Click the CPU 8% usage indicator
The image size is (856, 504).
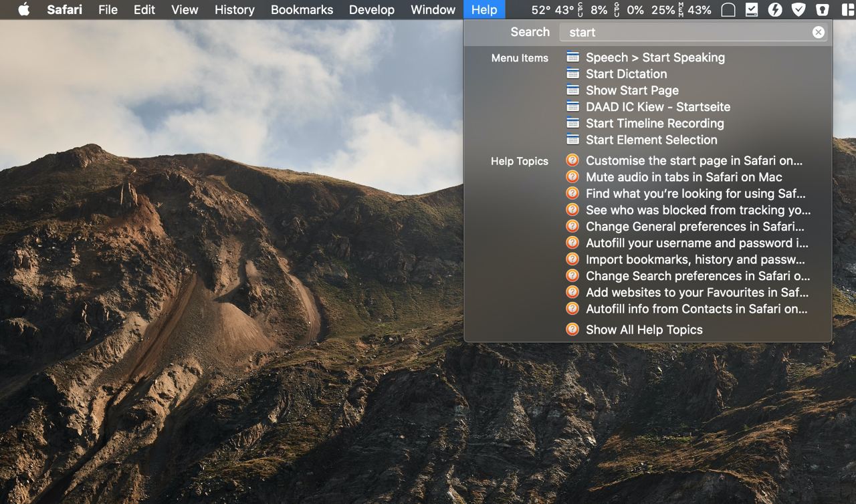[593, 9]
